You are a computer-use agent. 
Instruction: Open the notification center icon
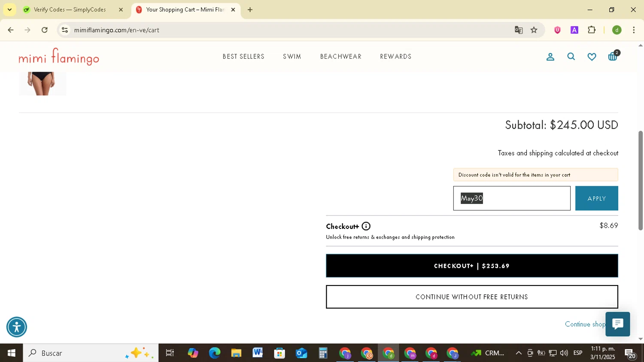pyautogui.click(x=631, y=354)
